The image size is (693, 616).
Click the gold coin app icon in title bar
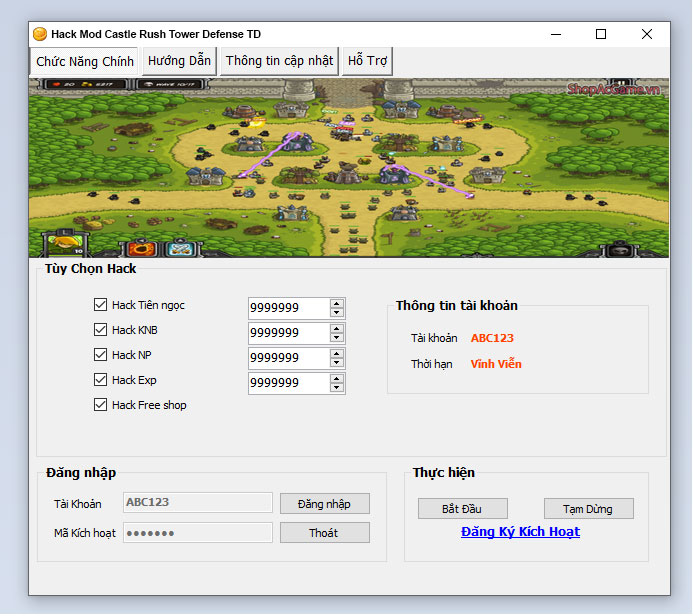(40, 34)
